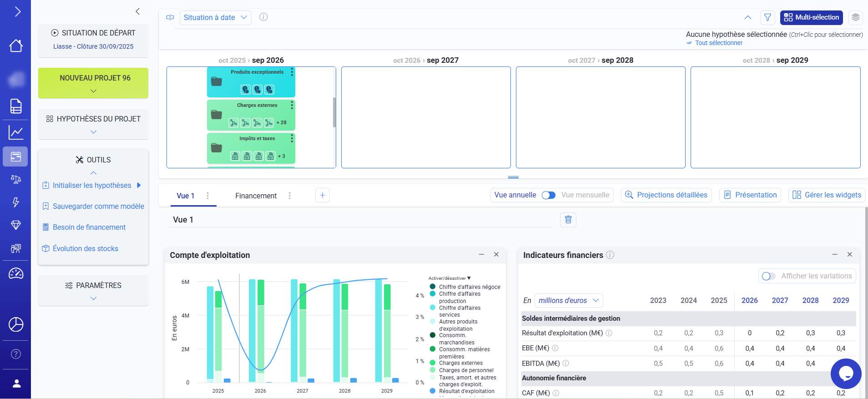This screenshot has width=868, height=399.
Task: Switch to the Financement tab
Action: pos(256,196)
